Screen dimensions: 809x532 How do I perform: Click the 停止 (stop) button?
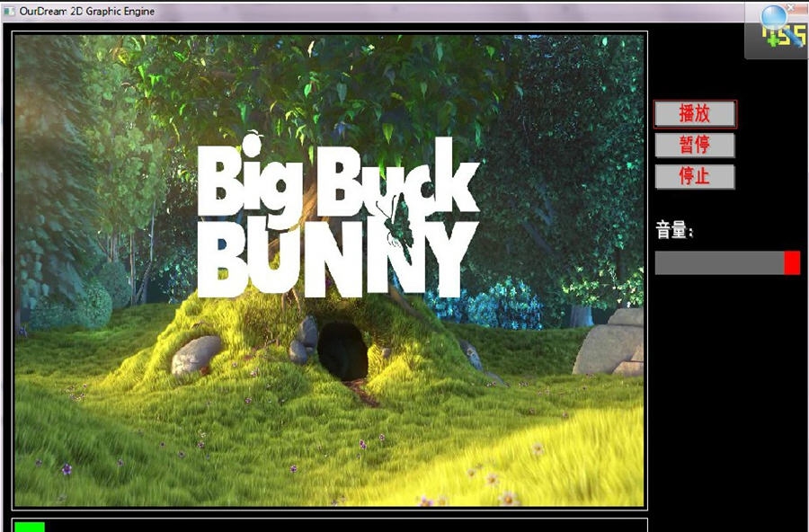[695, 176]
